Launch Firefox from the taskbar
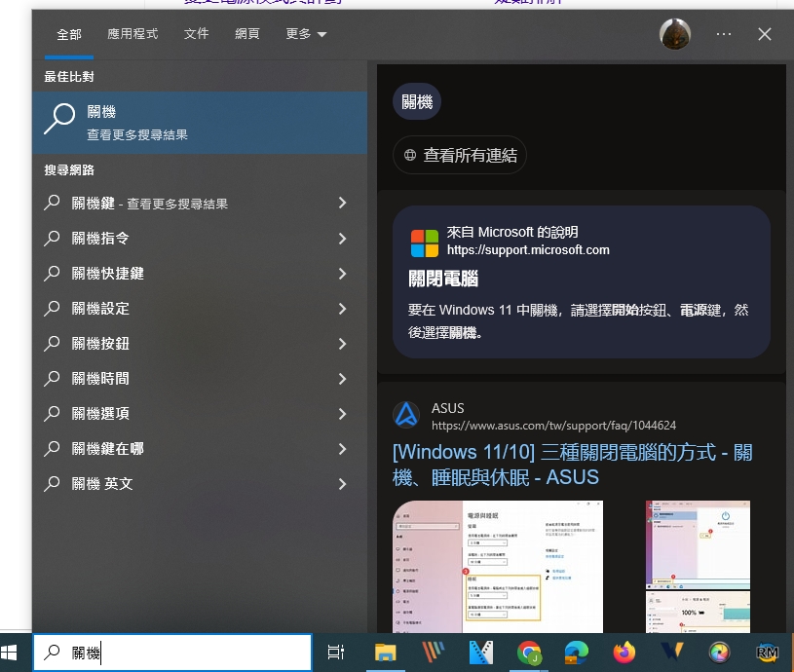This screenshot has height=672, width=794. click(624, 653)
